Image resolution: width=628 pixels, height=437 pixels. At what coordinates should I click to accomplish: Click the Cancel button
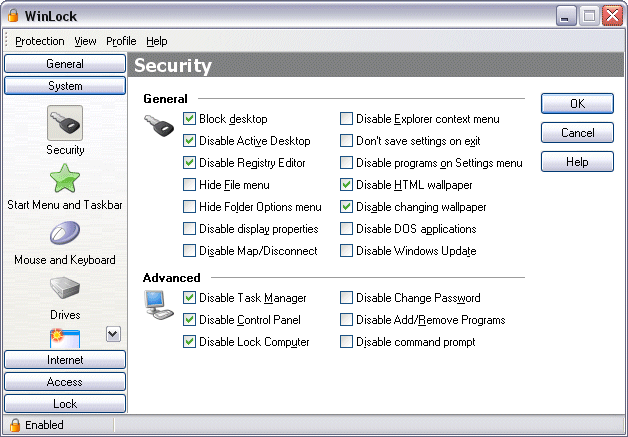pos(577,133)
